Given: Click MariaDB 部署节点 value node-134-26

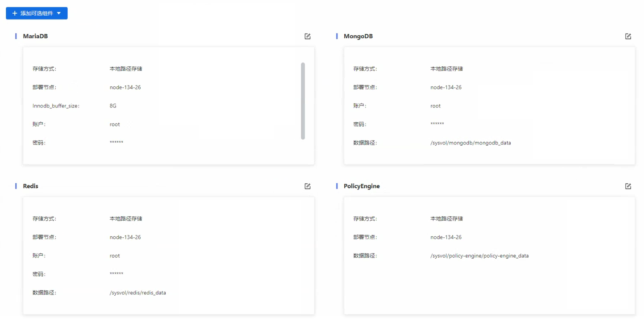Looking at the screenshot, I should click(x=125, y=88).
